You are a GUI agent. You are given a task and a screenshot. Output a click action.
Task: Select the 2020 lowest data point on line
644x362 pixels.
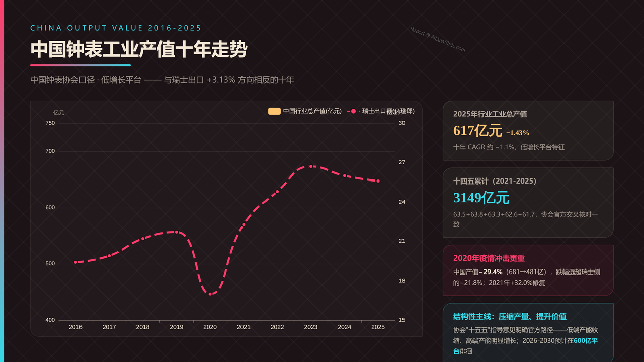pyautogui.click(x=210, y=294)
